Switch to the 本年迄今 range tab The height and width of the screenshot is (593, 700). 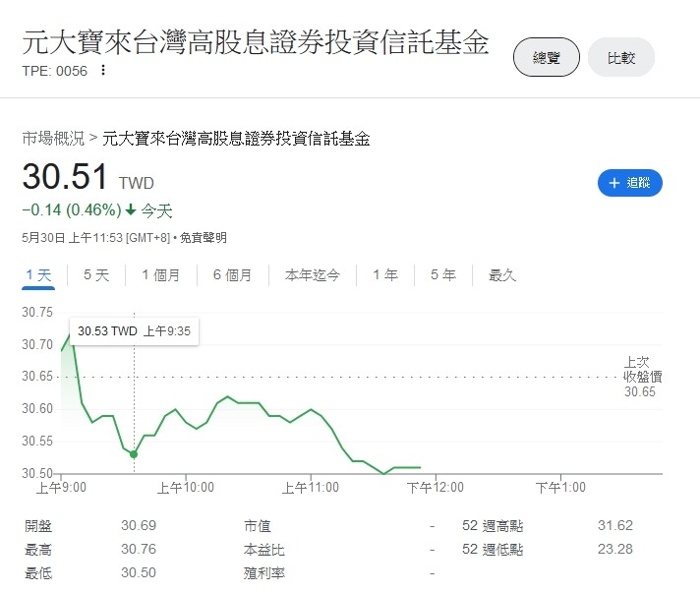[x=313, y=275]
